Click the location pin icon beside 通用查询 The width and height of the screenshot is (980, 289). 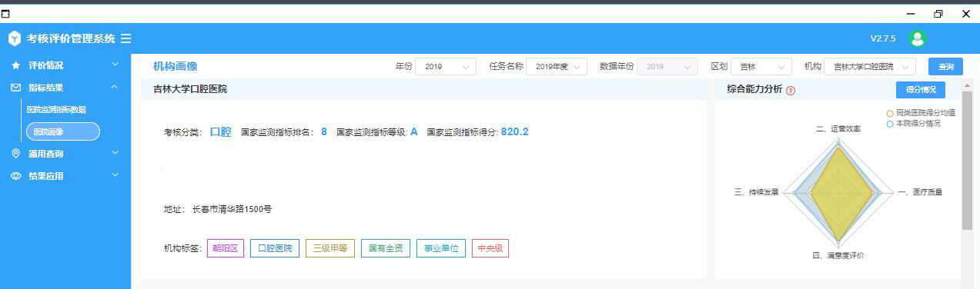[15, 154]
